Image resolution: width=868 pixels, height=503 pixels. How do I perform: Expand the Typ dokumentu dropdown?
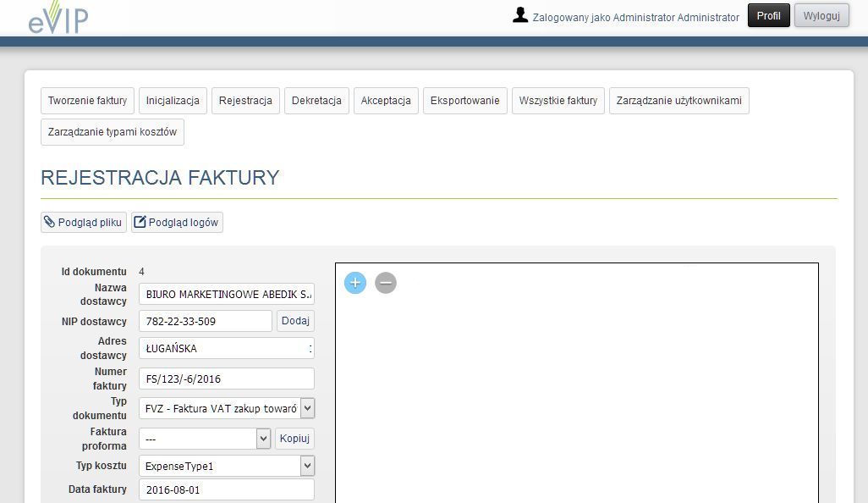click(x=307, y=408)
